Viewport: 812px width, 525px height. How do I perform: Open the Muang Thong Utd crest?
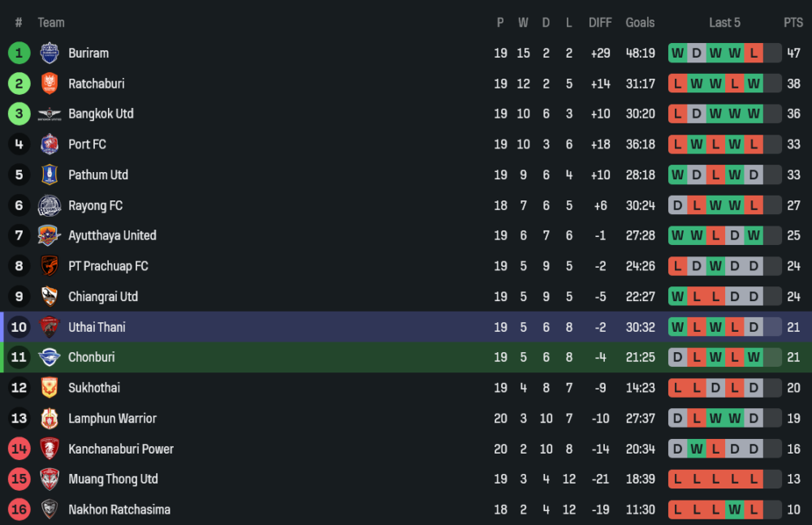[x=50, y=479]
